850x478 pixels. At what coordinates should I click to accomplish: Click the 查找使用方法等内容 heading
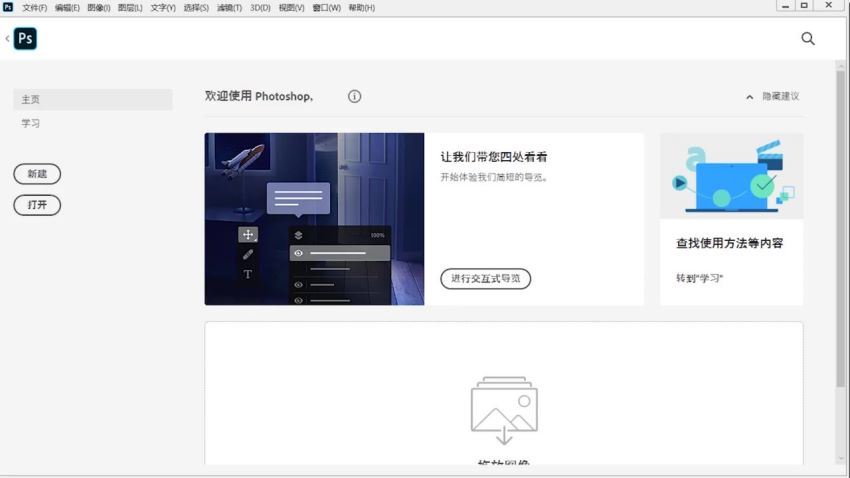click(730, 243)
